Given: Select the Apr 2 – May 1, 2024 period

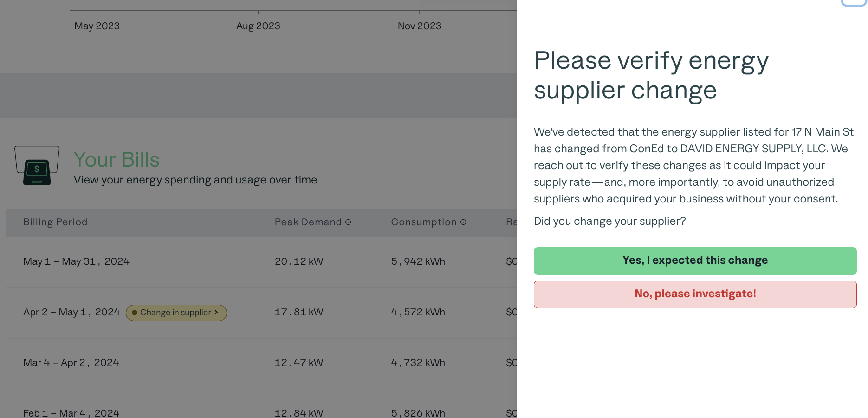Looking at the screenshot, I should (71, 312).
